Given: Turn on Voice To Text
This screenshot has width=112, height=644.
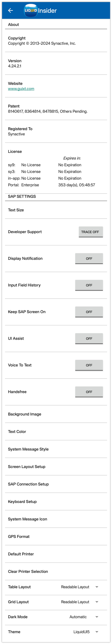Looking at the screenshot, I should point(89,365).
